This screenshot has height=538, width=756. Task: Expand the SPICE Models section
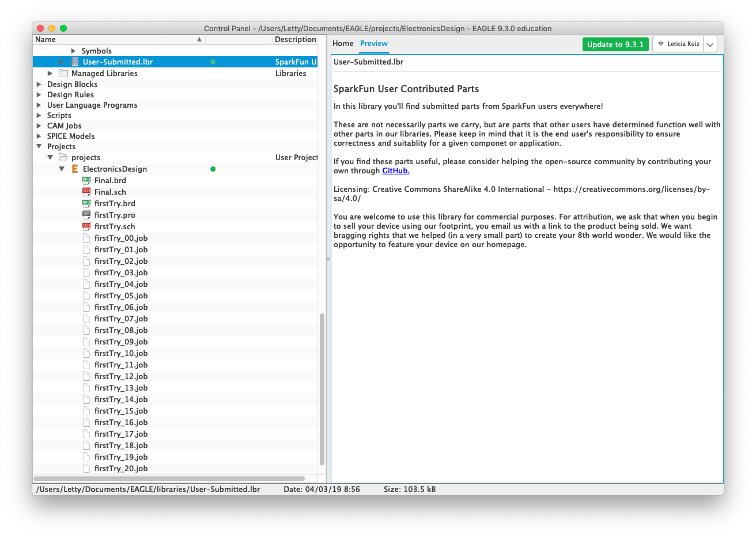(x=39, y=136)
